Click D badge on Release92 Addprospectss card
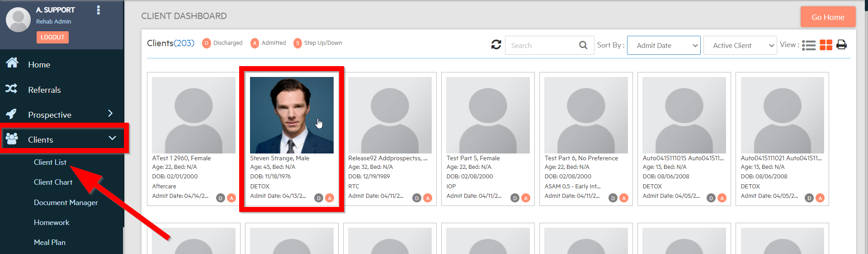The width and height of the screenshot is (868, 254). coord(417,198)
